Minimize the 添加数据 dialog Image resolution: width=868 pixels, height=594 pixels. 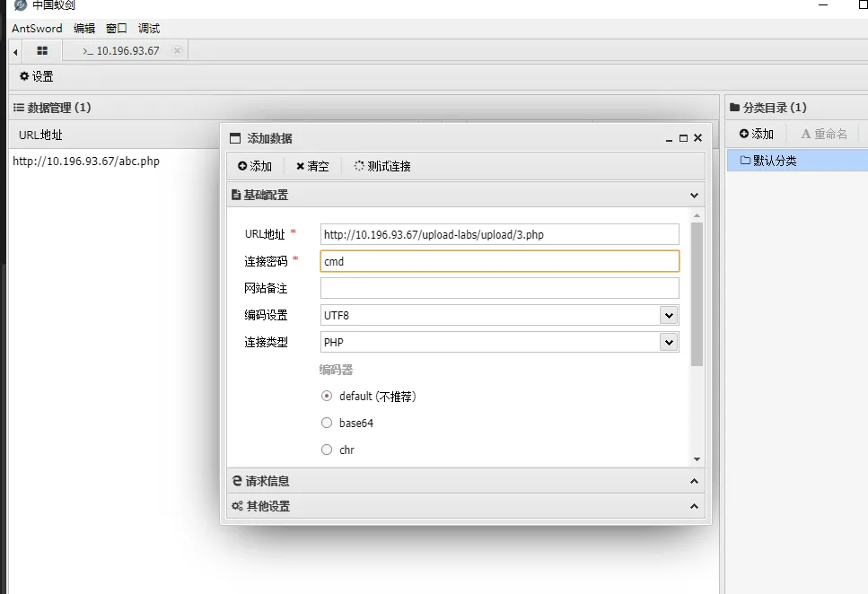669,138
